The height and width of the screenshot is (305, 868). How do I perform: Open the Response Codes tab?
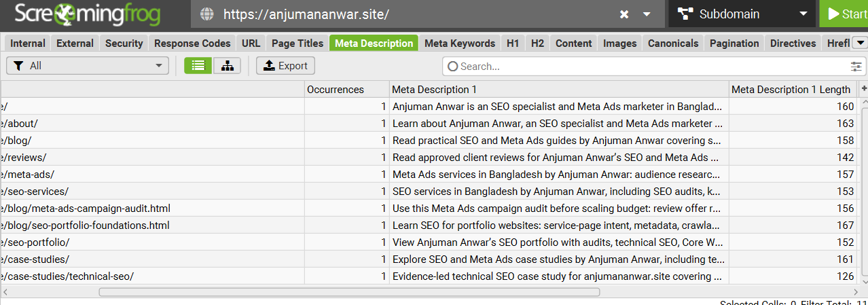pyautogui.click(x=192, y=43)
